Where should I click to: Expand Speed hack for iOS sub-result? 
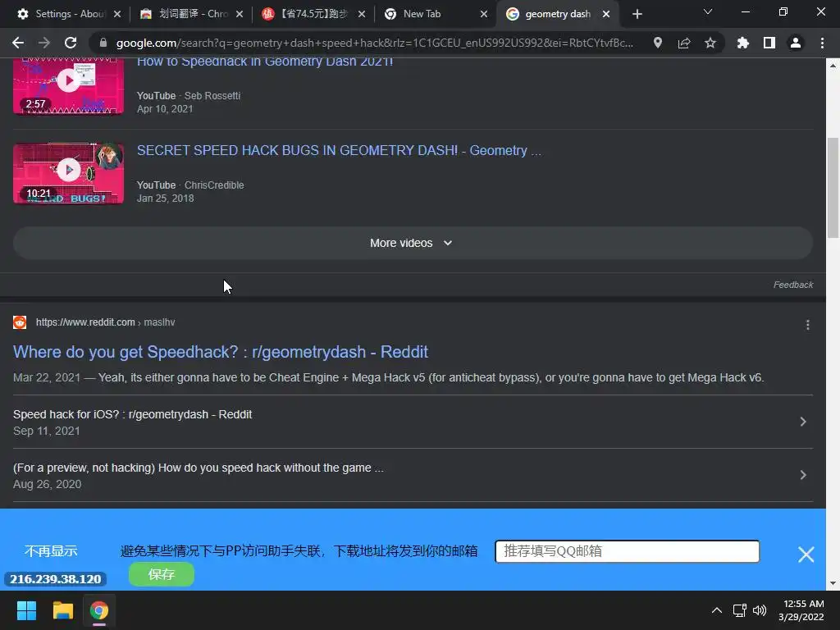413,422
